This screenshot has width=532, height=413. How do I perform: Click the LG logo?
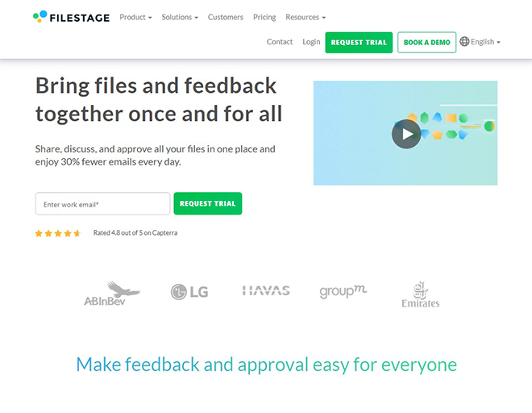(x=189, y=292)
